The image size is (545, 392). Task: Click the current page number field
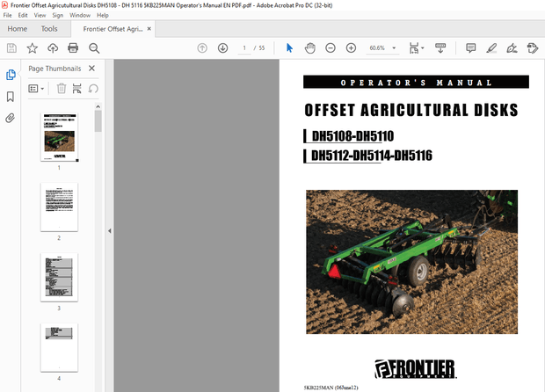[244, 48]
